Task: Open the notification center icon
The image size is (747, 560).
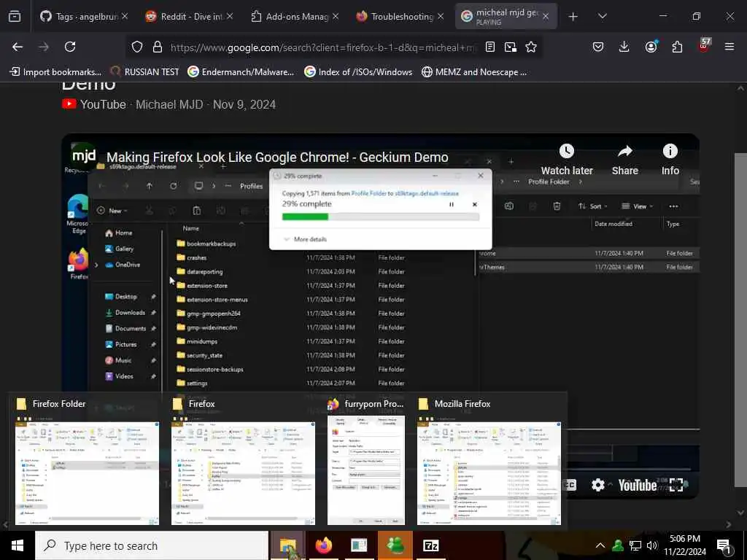Action: pyautogui.click(x=724, y=546)
